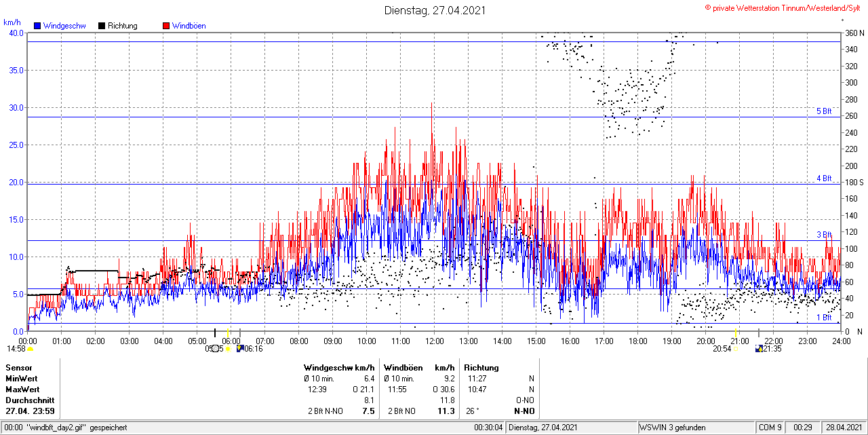Click the blue Windgeschw legend color square
The image size is (868, 435).
tap(37, 26)
